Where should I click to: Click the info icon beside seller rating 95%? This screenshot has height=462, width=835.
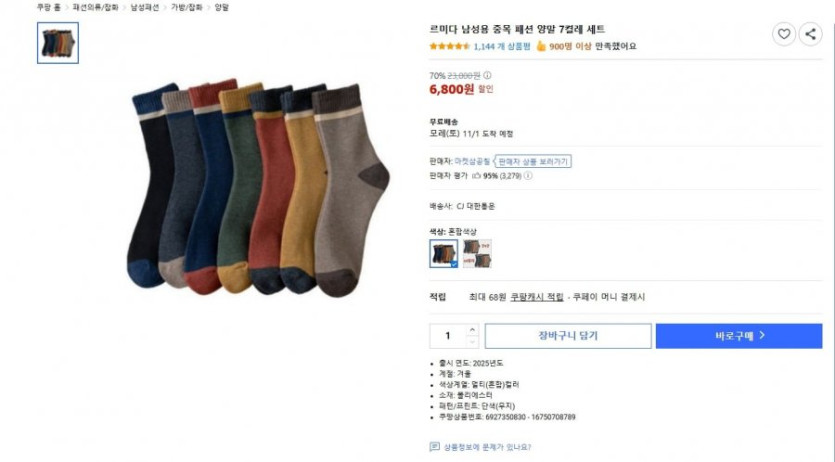pyautogui.click(x=528, y=176)
